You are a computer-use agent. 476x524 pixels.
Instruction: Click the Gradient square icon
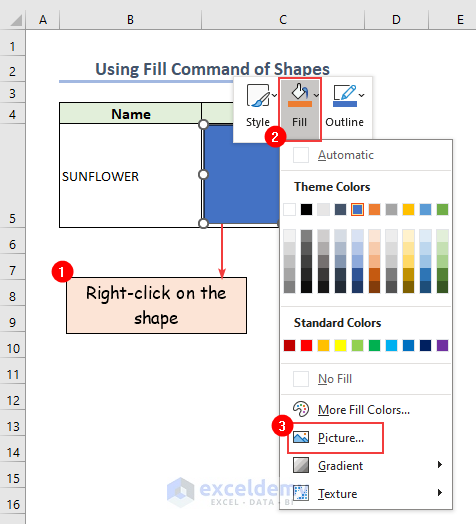tap(301, 465)
